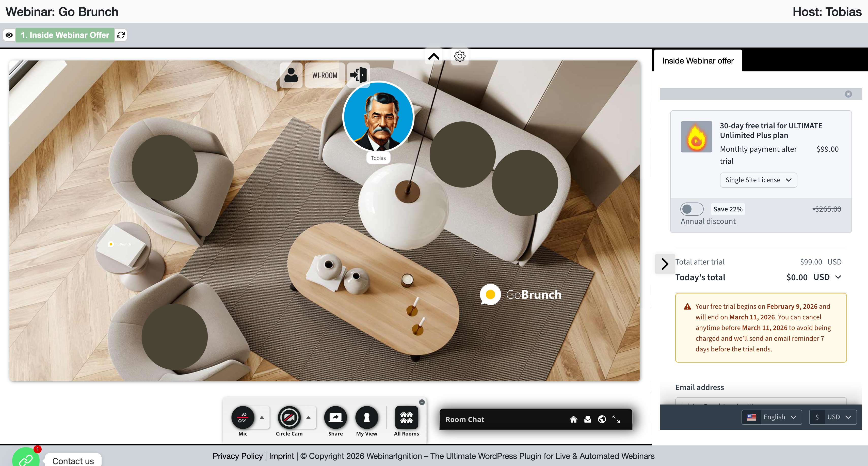Image resolution: width=868 pixels, height=466 pixels.
Task: Minimize the control toolbar
Action: tap(422, 402)
